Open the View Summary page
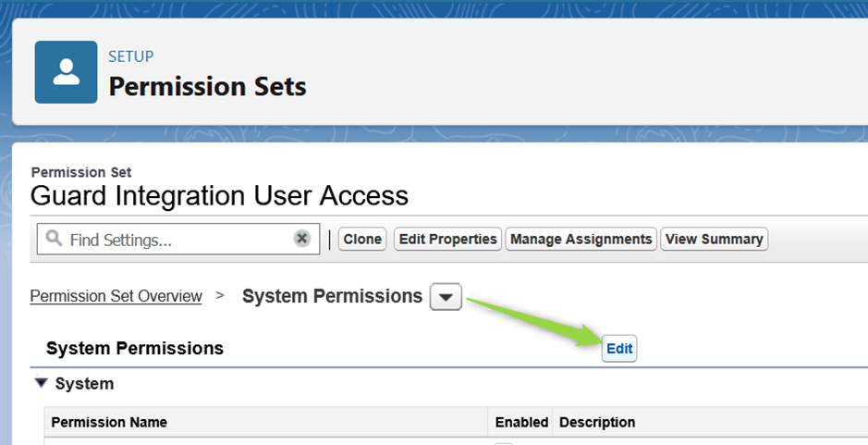The width and height of the screenshot is (868, 445). pyautogui.click(x=715, y=240)
